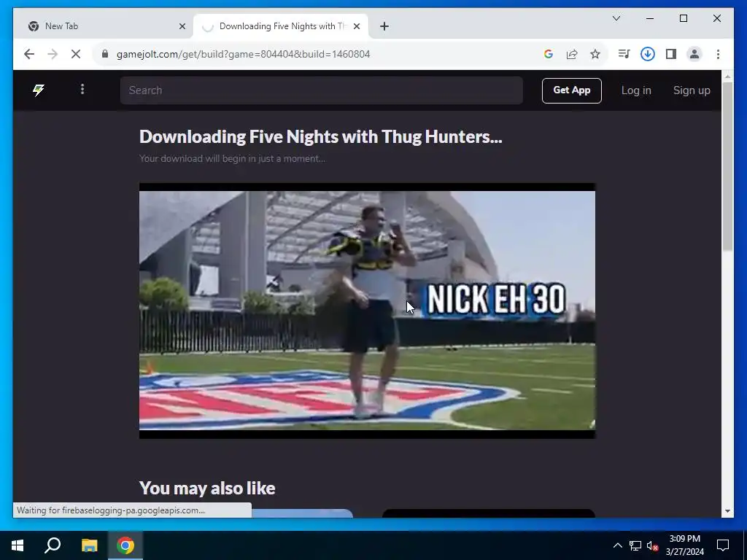Screen dimensions: 747x560
Task: Open File Explorer from taskbar
Action: pos(89,545)
